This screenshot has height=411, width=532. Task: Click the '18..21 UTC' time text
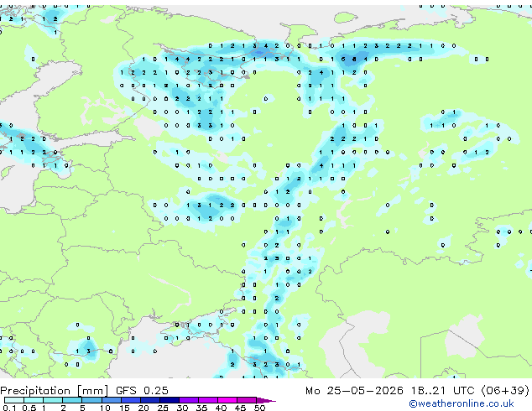point(442,391)
